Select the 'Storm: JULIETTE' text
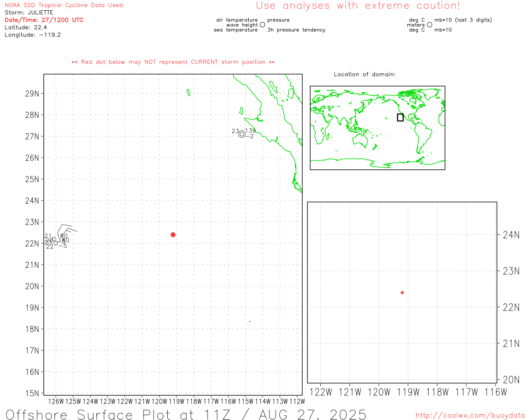 click(29, 13)
